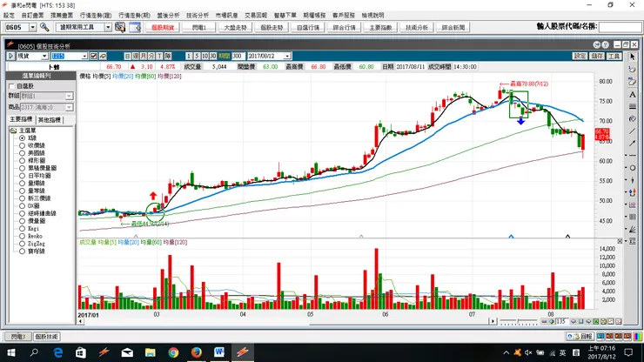This screenshot has height=362, width=644.
Task: Open Google Chrome from taskbar
Action: 173,352
